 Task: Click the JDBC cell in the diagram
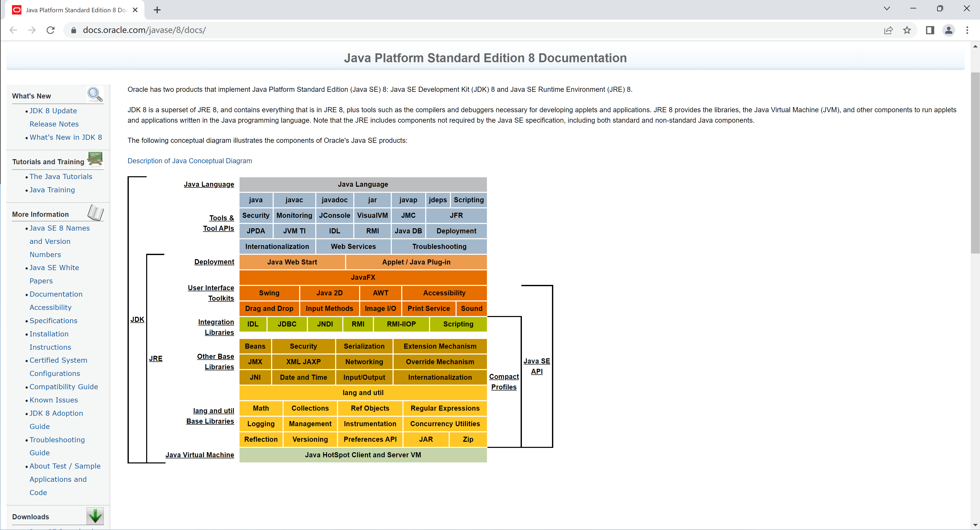pos(287,324)
